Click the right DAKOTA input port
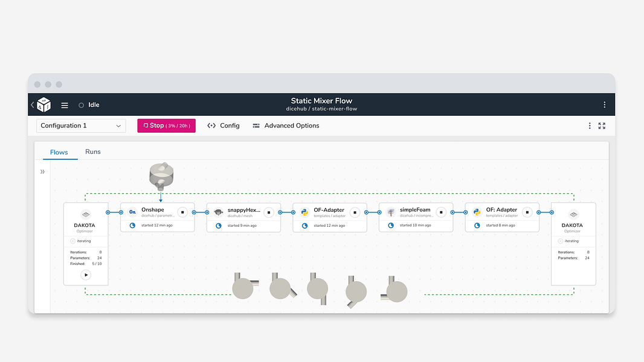Image resolution: width=644 pixels, height=362 pixels. click(x=552, y=212)
